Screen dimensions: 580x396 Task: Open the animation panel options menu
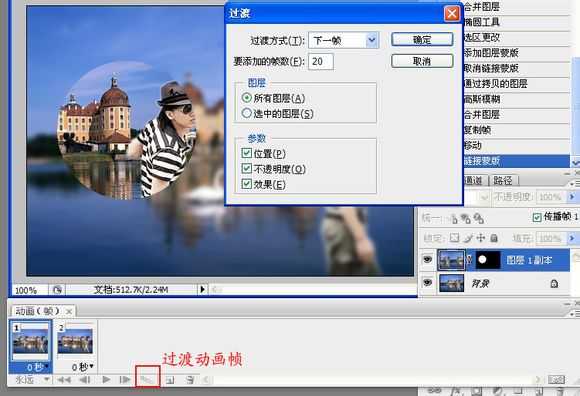tap(575, 314)
